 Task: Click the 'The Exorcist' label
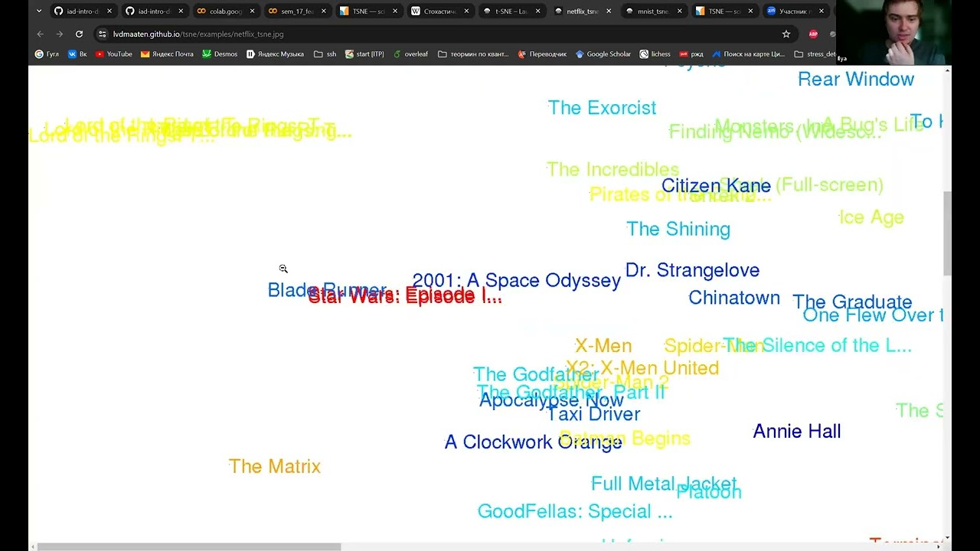(x=602, y=108)
